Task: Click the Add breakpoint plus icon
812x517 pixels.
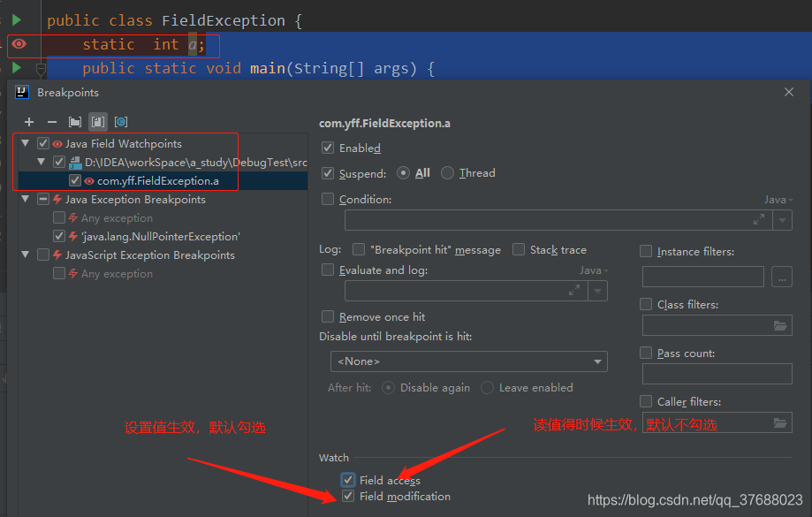Action: tap(29, 122)
